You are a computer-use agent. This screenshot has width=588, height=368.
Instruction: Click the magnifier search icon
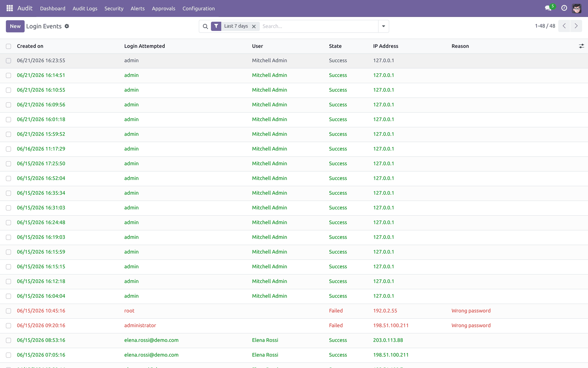pyautogui.click(x=205, y=26)
